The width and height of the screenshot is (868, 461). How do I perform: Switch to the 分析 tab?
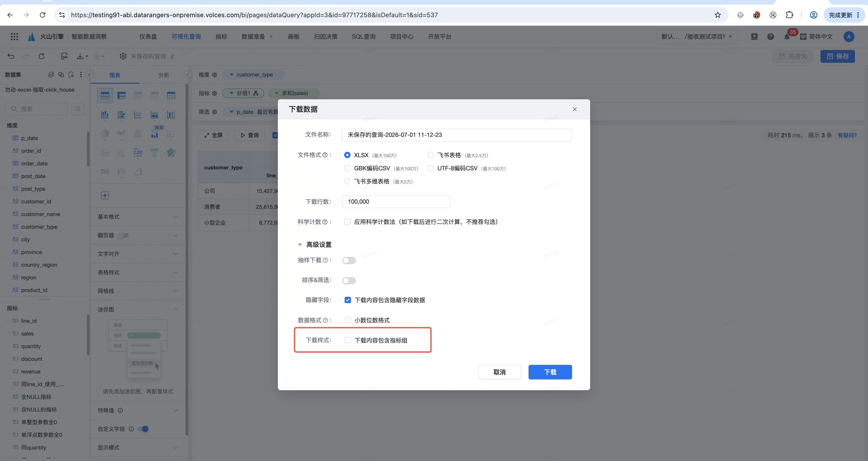(163, 75)
